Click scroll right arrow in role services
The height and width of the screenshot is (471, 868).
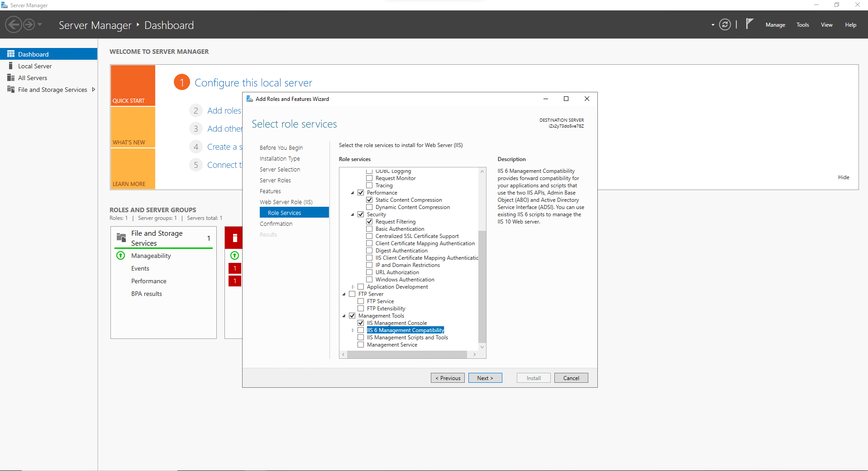click(474, 355)
